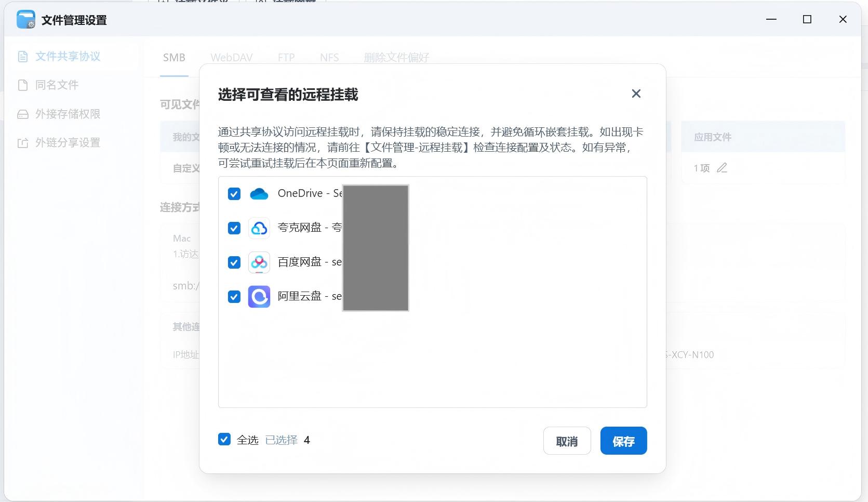Click the OneDrive cloud icon
The height and width of the screenshot is (502, 868).
259,194
